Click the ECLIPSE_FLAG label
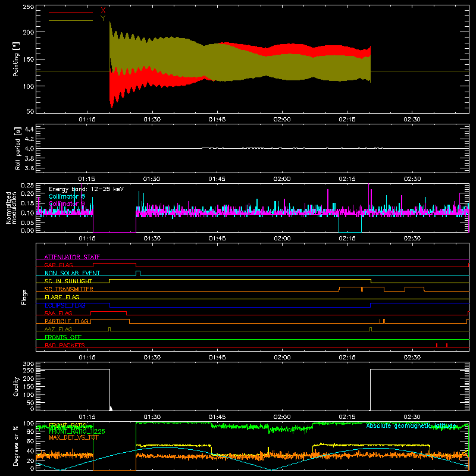This screenshot has width=476, height=476. (65, 305)
